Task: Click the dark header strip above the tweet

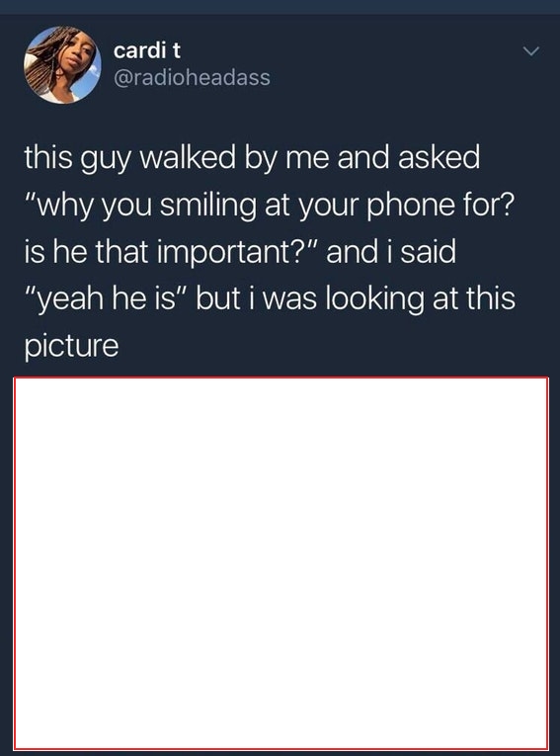Action: [x=280, y=7]
